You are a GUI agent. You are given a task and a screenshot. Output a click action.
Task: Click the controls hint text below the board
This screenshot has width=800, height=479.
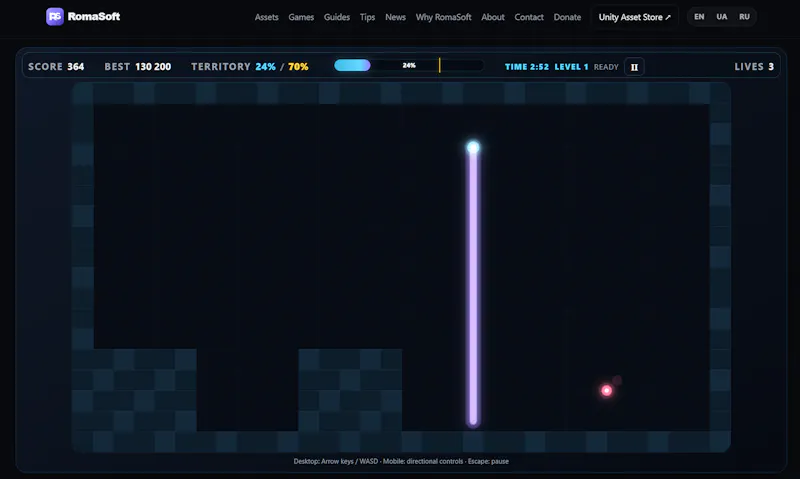pyautogui.click(x=401, y=461)
